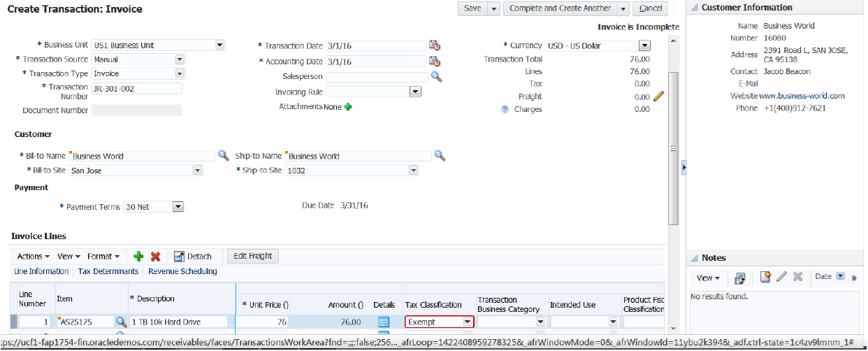Viewport: 868px width, 351px height.
Task: Click into the Bill-to Name field
Action: [x=143, y=156]
